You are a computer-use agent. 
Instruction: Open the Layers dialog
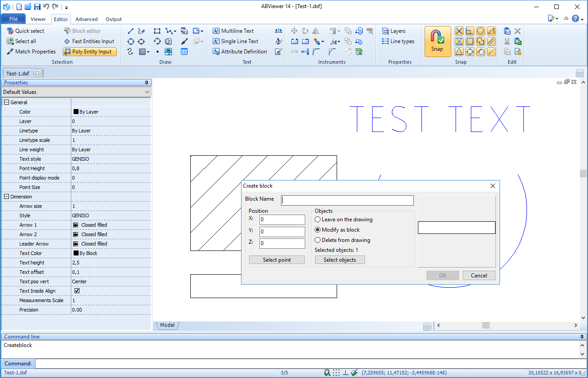pos(393,31)
